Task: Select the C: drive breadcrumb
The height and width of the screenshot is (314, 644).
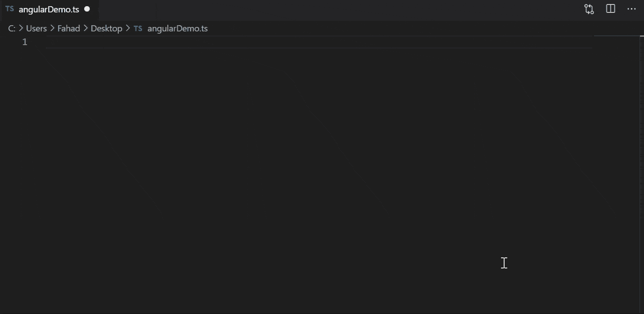Action: pos(12,28)
